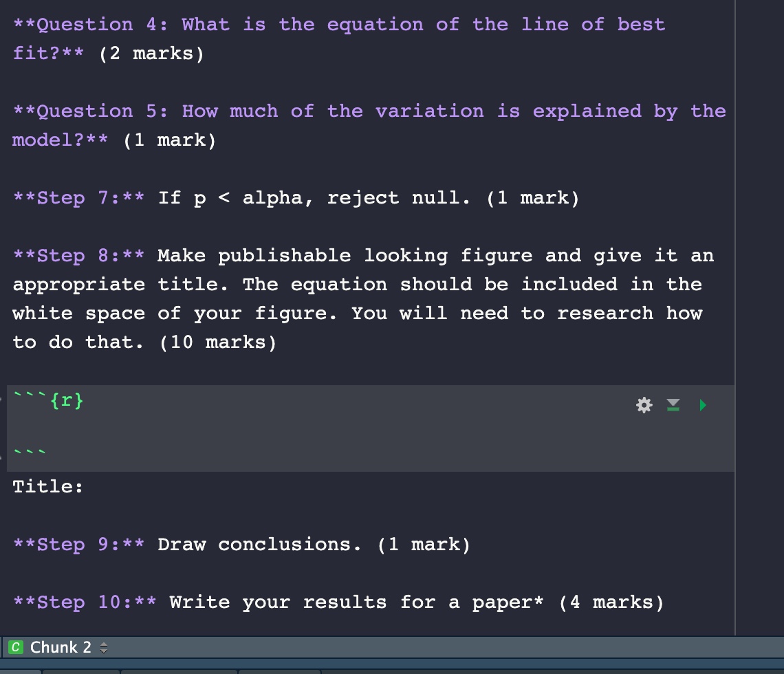This screenshot has width=784, height=674.
Task: Run the current R chunk with the green play icon
Action: [x=702, y=405]
